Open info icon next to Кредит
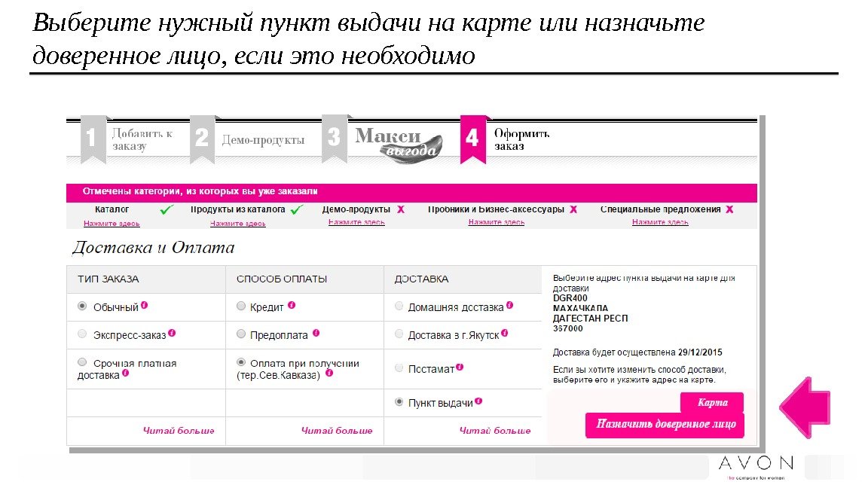This screenshot has height=488, width=868. (291, 305)
